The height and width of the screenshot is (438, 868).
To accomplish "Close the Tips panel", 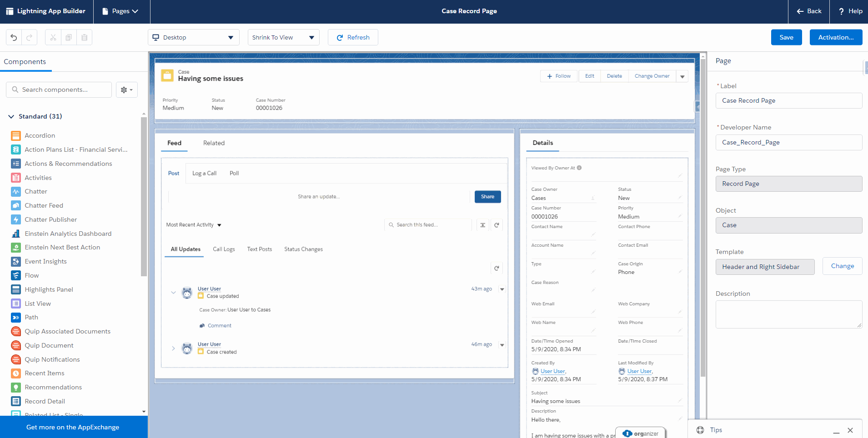I will click(850, 430).
